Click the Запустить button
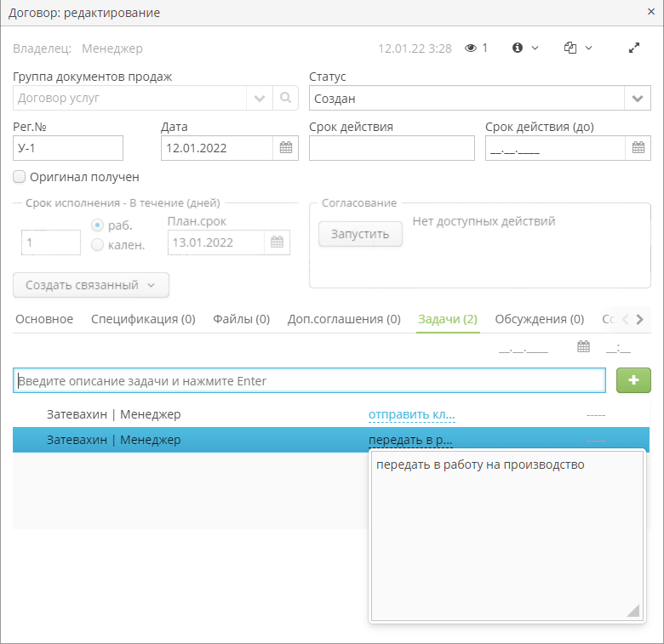 360,234
